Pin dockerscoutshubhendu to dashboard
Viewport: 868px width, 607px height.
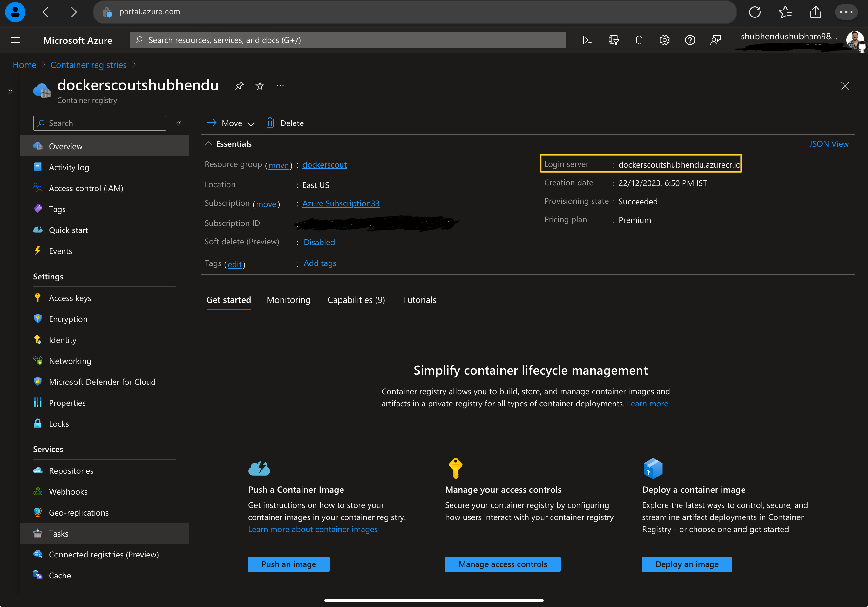(x=239, y=86)
